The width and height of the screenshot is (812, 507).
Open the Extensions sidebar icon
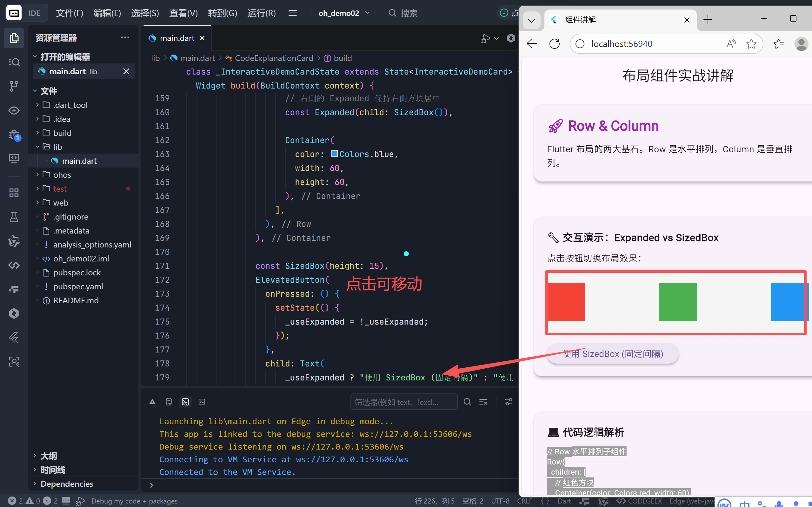click(x=14, y=193)
